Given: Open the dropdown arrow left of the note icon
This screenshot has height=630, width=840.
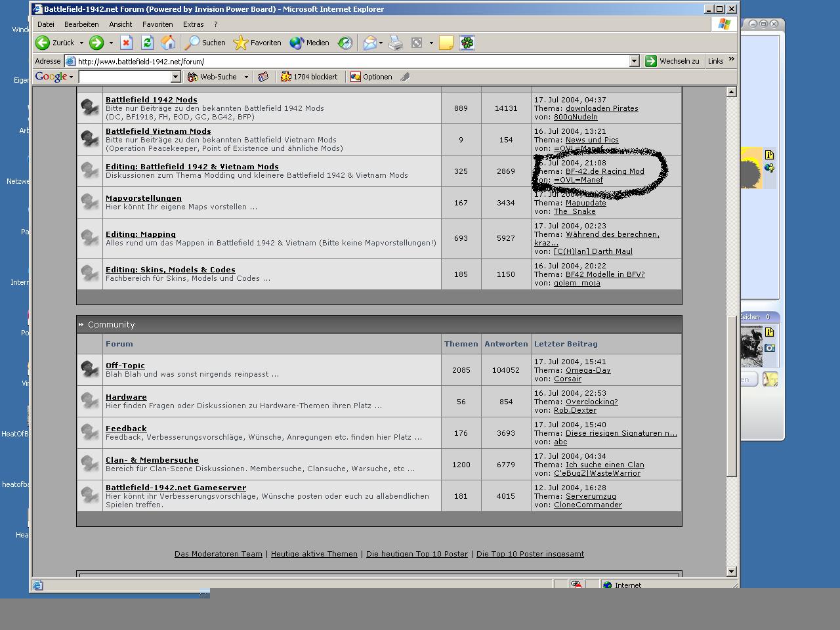Looking at the screenshot, I should click(x=431, y=43).
